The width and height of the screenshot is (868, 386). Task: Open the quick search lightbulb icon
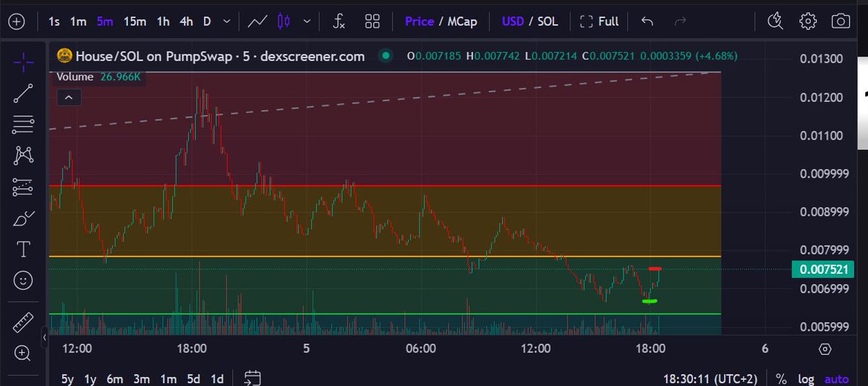[775, 20]
